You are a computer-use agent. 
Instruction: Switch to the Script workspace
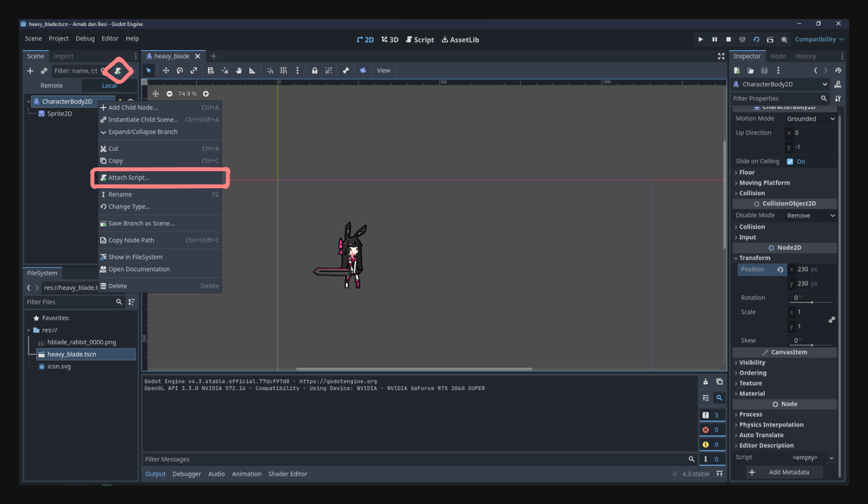tap(420, 39)
